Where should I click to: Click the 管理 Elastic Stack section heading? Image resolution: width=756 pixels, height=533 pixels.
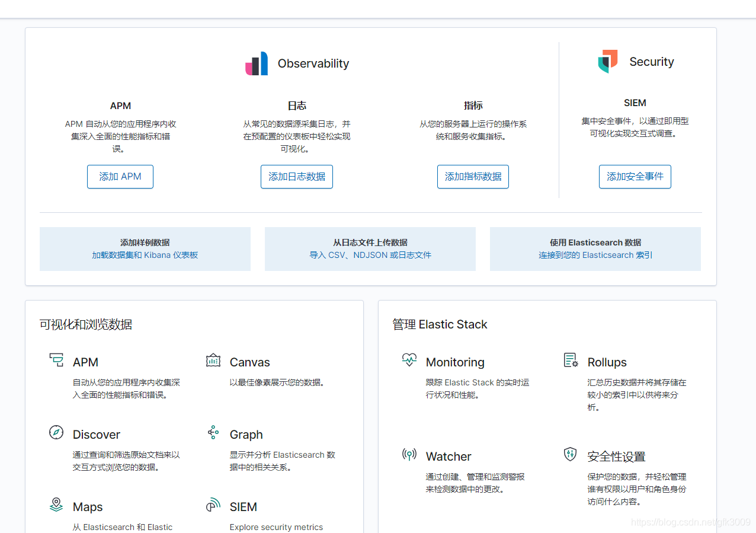click(x=440, y=324)
